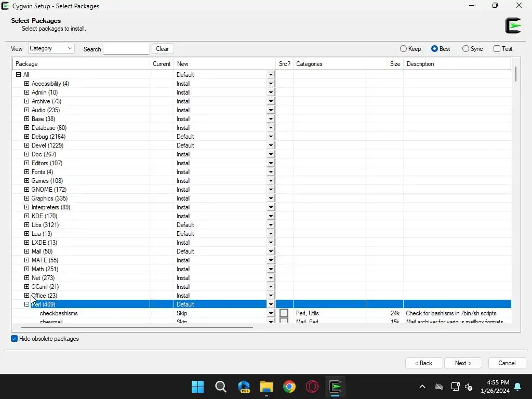Expand the Devel (1229) category
The width and height of the screenshot is (532, 399).
[x=26, y=145]
